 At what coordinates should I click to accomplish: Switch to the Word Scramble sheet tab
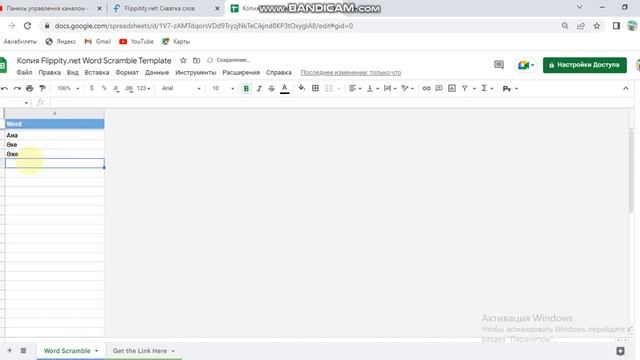coord(67,351)
